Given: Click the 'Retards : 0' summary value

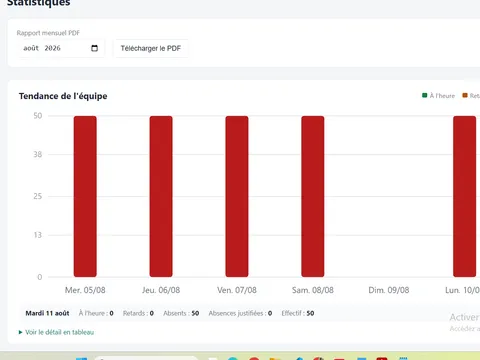Looking at the screenshot, I should (138, 313).
